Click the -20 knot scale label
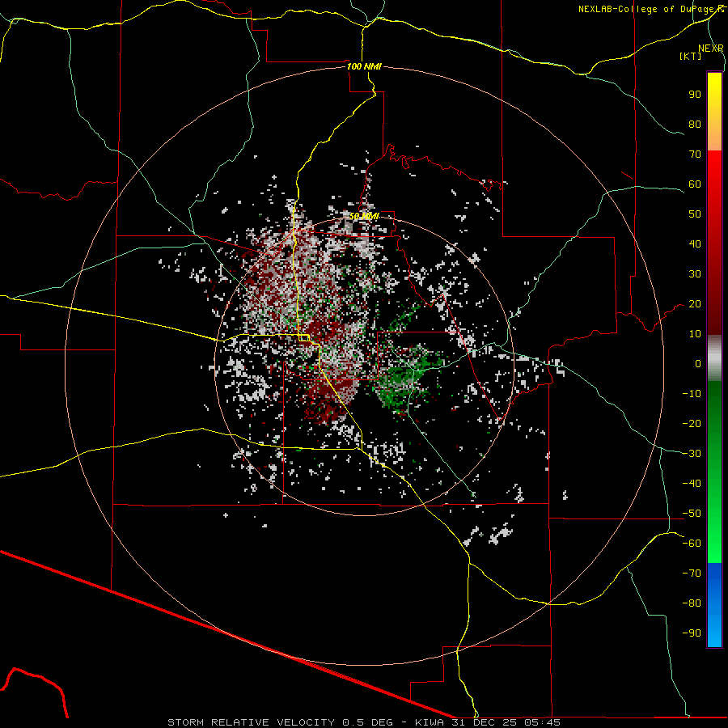Image resolution: width=728 pixels, height=728 pixels. pos(692,424)
